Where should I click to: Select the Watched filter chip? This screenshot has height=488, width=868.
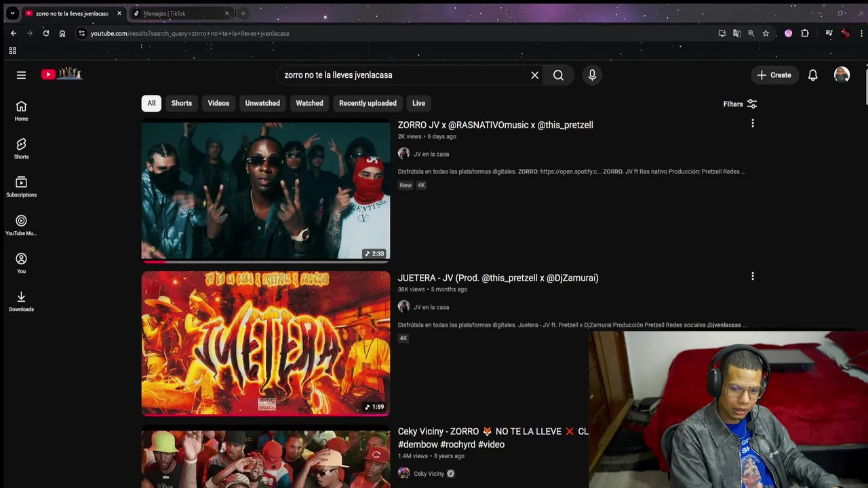pyautogui.click(x=309, y=103)
